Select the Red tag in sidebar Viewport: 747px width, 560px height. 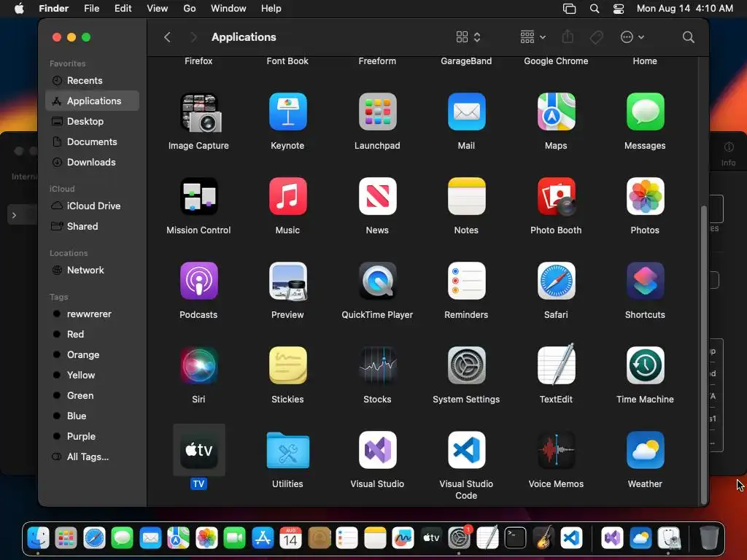coord(93,334)
